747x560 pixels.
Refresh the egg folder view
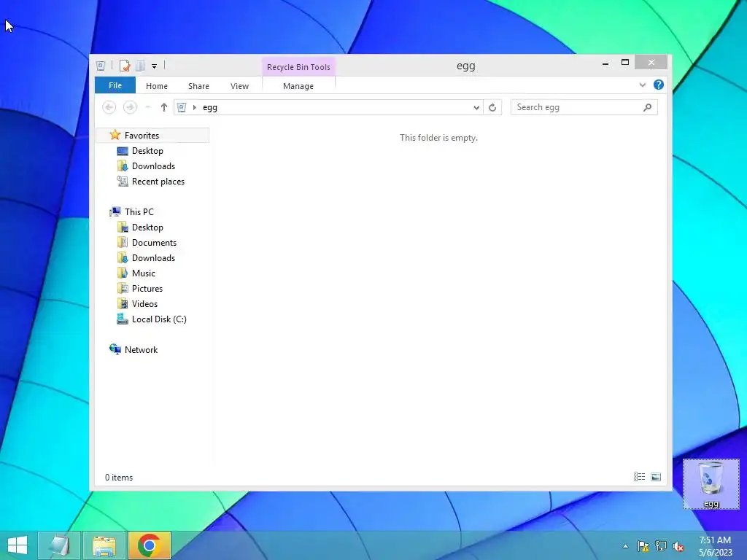492,108
